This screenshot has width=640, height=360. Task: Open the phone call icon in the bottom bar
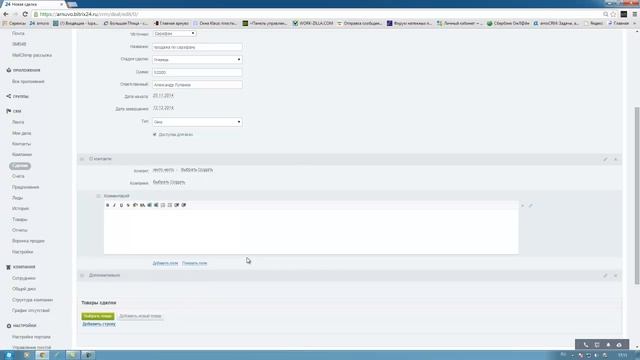pos(586,345)
